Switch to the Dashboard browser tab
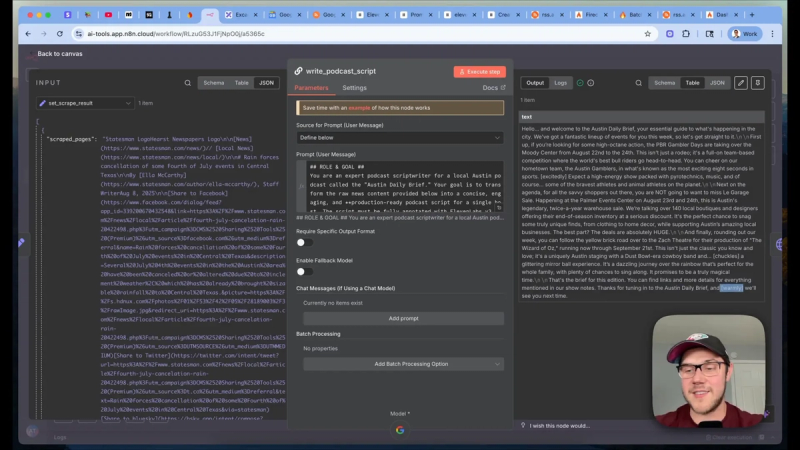This screenshot has width=800, height=450. click(722, 15)
